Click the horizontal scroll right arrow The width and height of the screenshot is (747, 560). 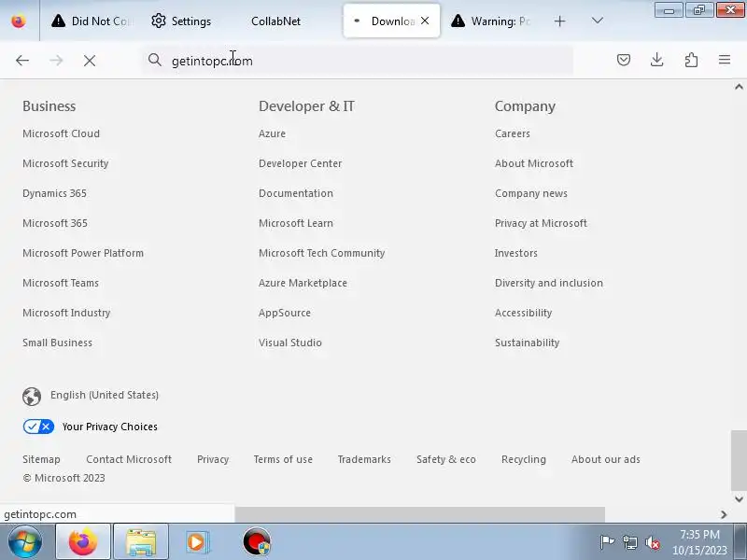724,514
